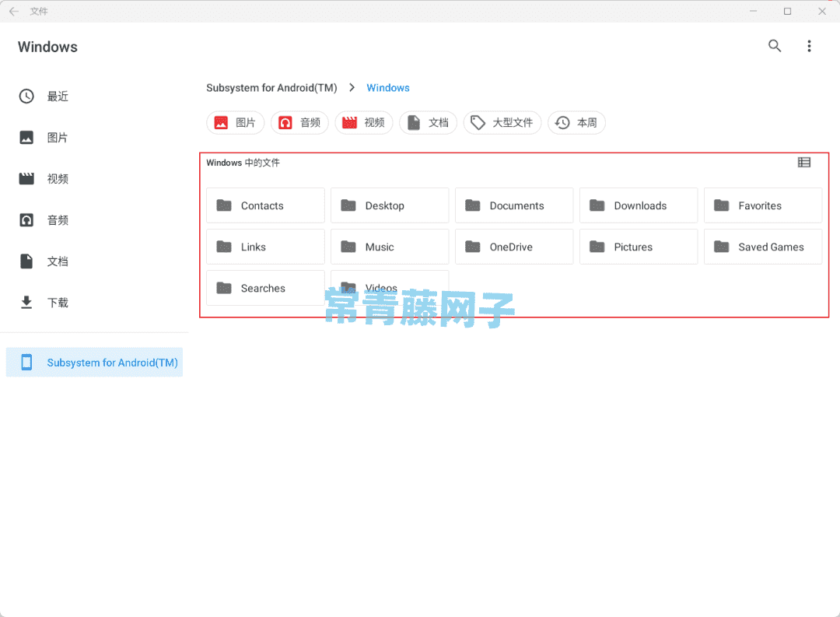Open the Documents folder
The width and height of the screenshot is (840, 617).
pos(514,206)
